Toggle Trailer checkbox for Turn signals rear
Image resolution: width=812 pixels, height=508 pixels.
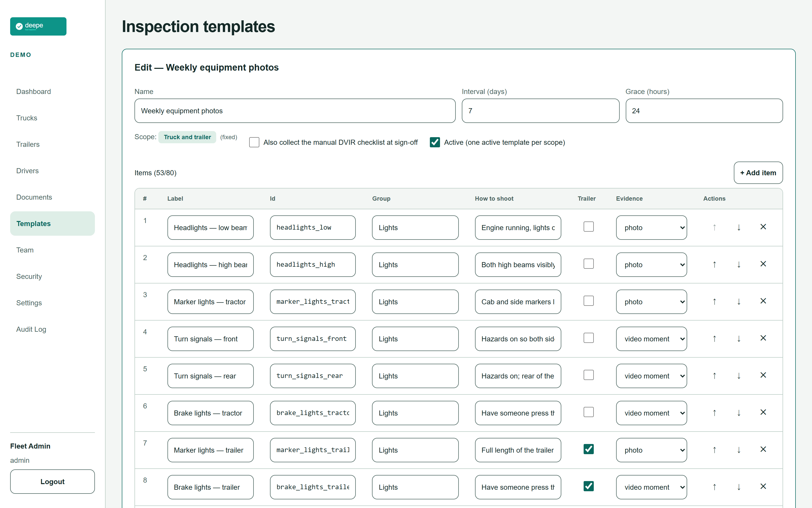pyautogui.click(x=588, y=375)
